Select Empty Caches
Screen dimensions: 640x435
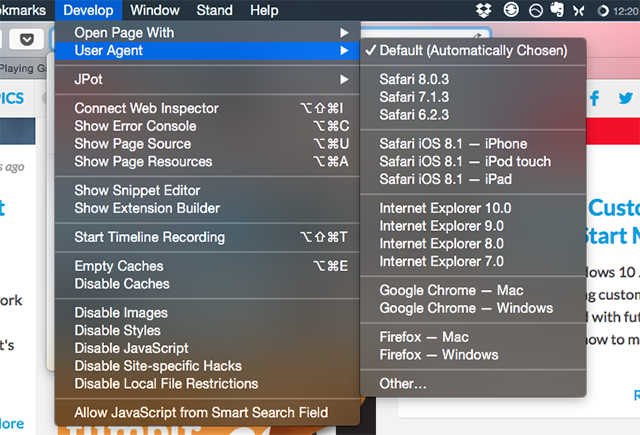pyautogui.click(x=207, y=266)
